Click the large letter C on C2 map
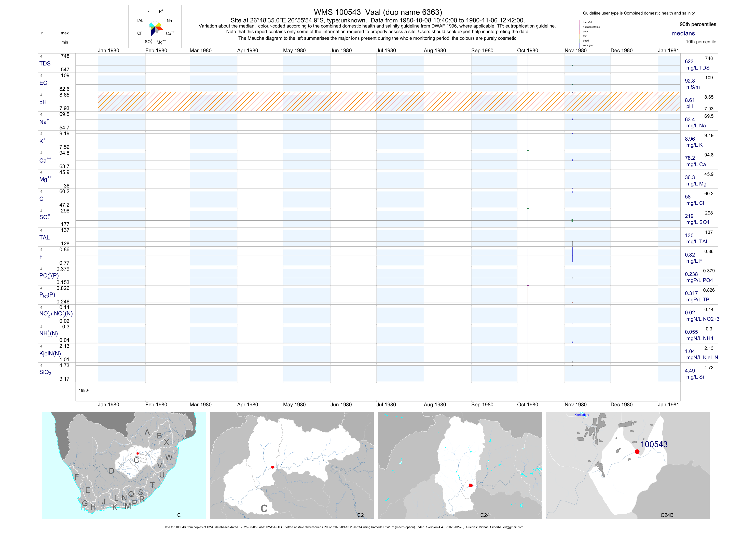 [264, 509]
